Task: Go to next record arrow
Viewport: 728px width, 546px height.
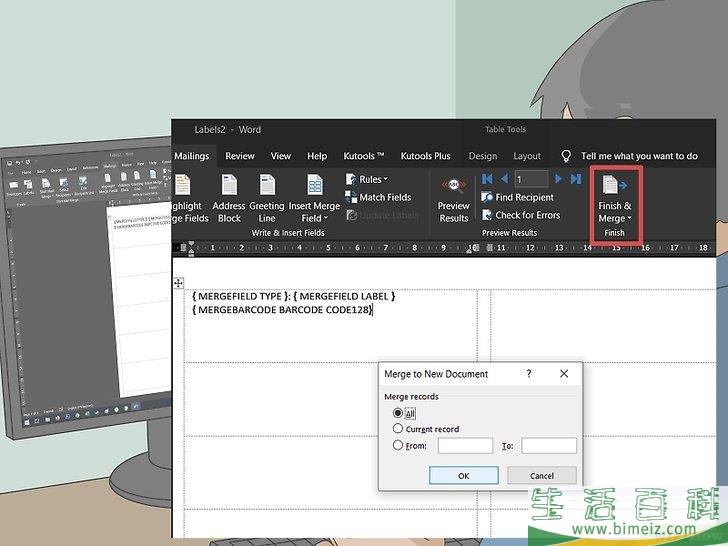Action: click(x=559, y=179)
